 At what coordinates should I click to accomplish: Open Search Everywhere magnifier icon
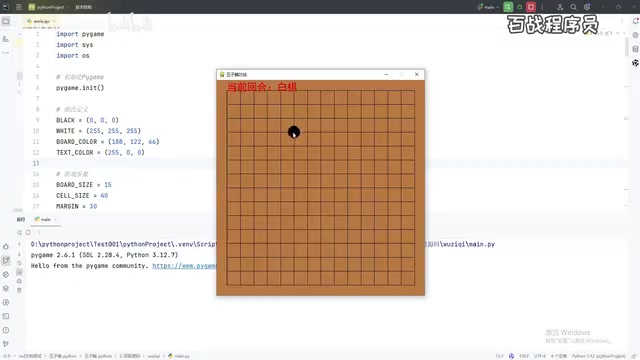(573, 7)
